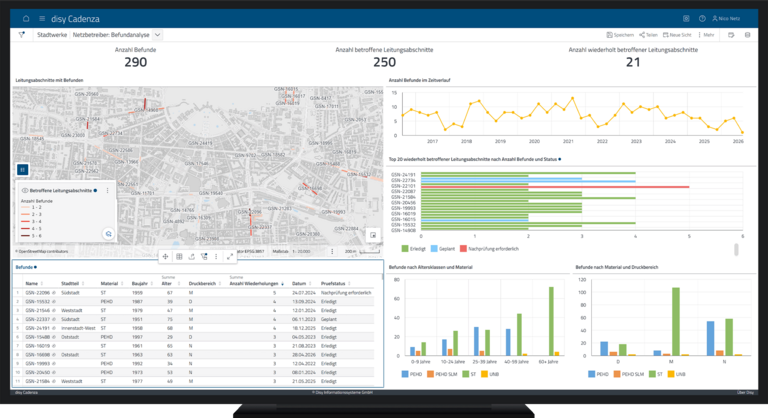Open the overview map button

tap(373, 235)
